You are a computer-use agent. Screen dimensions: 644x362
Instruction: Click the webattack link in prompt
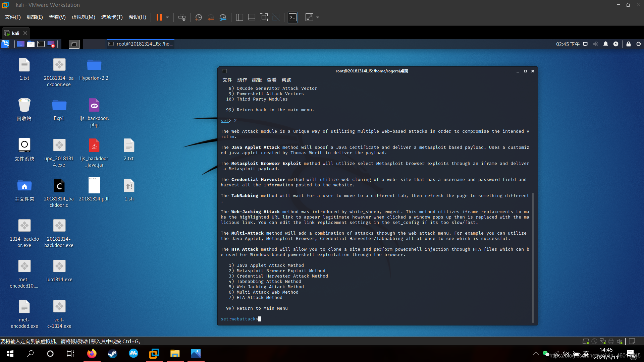click(x=243, y=319)
